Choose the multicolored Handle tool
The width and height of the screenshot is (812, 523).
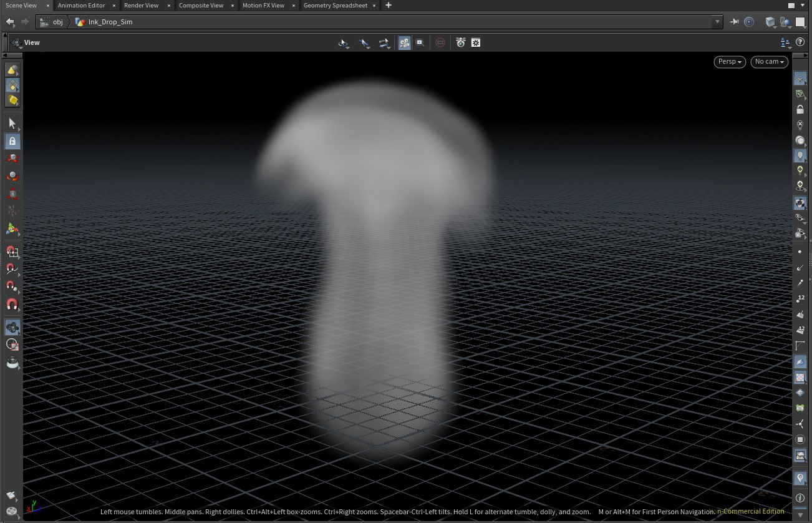12,229
